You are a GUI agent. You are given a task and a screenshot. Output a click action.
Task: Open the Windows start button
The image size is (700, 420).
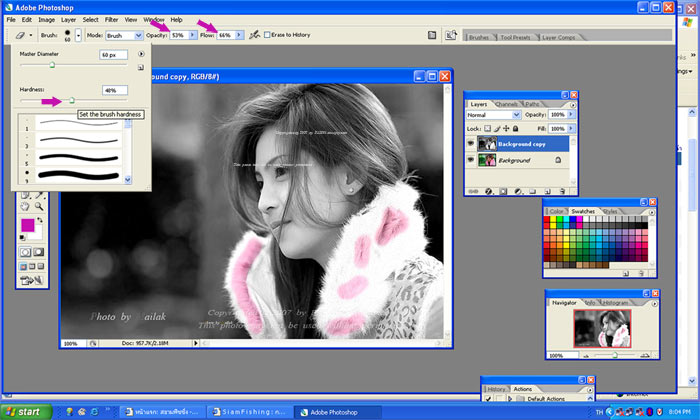point(26,412)
